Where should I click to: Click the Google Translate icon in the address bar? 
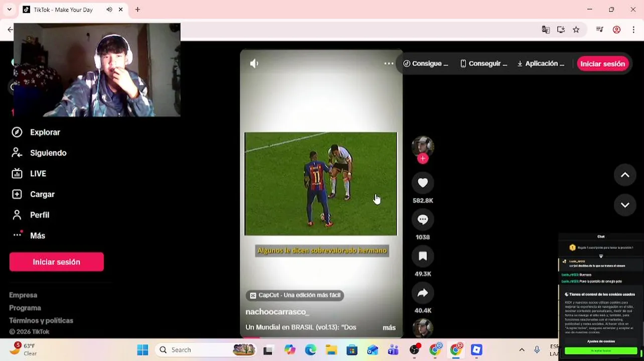[x=546, y=30]
